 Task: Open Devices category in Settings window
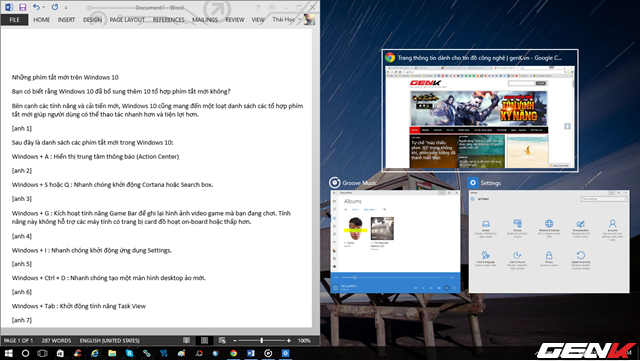(517, 228)
